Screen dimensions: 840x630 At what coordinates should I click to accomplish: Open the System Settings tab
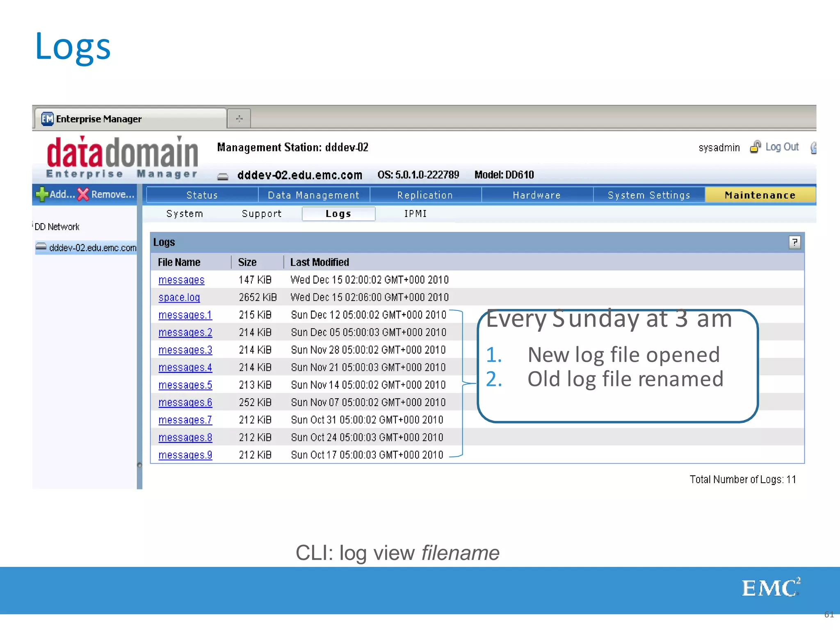tap(649, 195)
